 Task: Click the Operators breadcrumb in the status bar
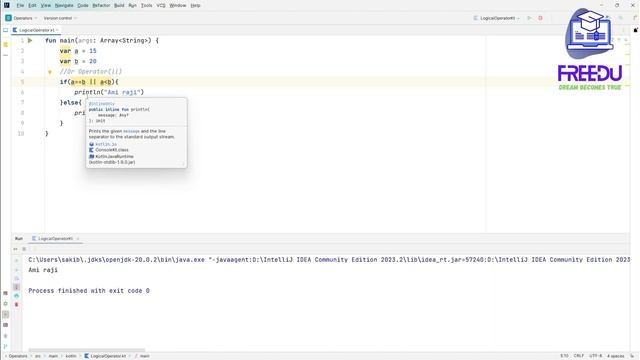18,356
